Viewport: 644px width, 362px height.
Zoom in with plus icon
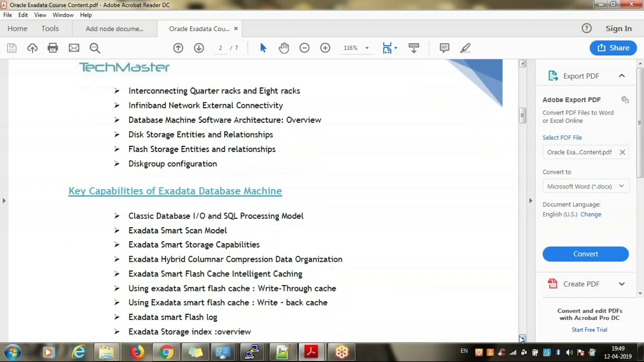[x=325, y=48]
